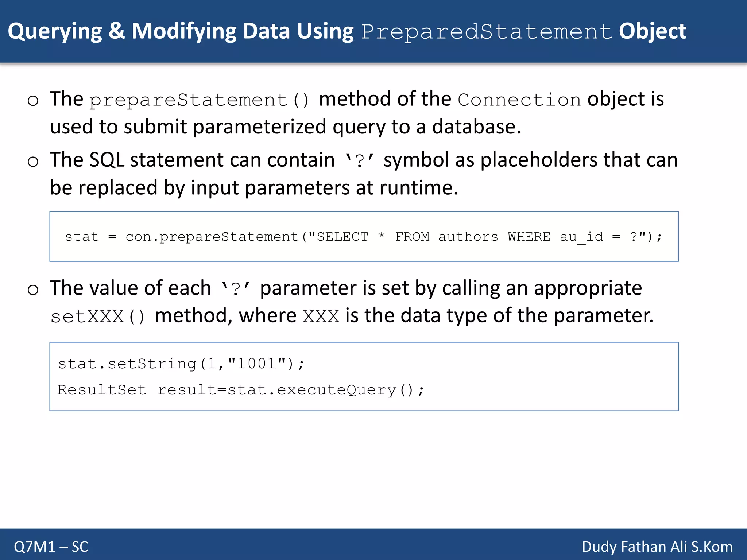Click the ResultSet result=stat.executeQuery() line
The height and width of the screenshot is (560, 747).
pos(241,390)
